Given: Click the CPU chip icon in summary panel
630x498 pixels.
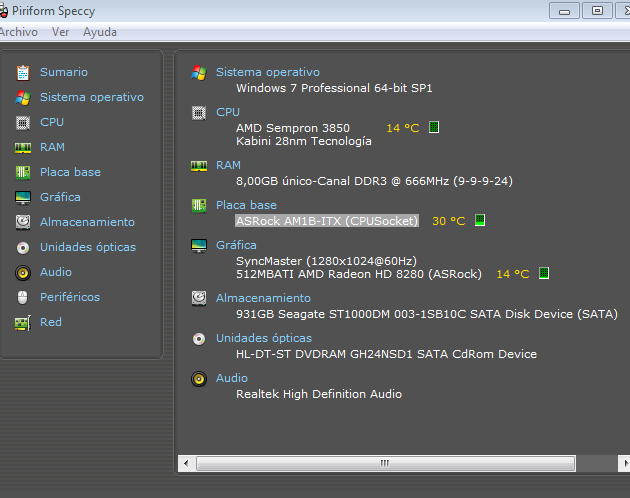Looking at the screenshot, I should (199, 113).
